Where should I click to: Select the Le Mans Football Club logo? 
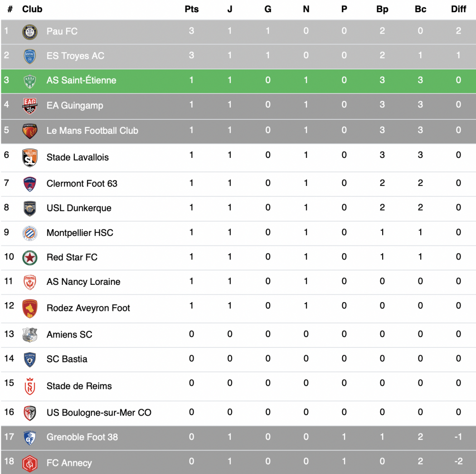(30, 131)
